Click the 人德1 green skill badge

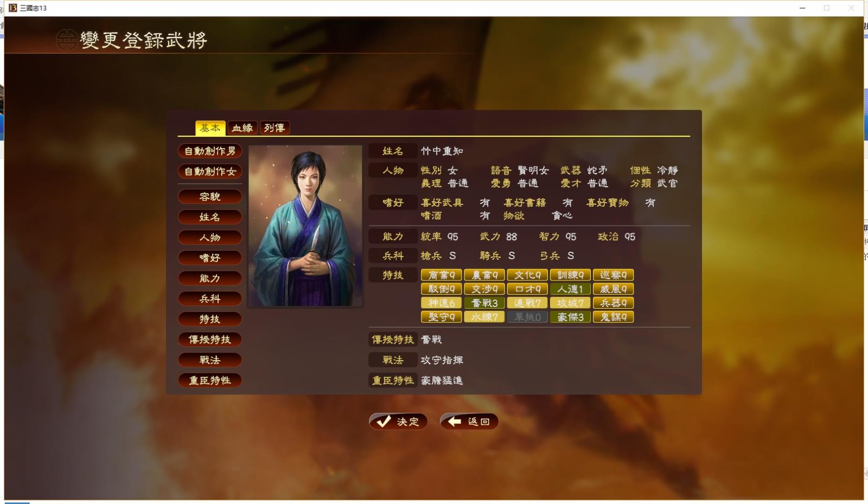(x=570, y=289)
